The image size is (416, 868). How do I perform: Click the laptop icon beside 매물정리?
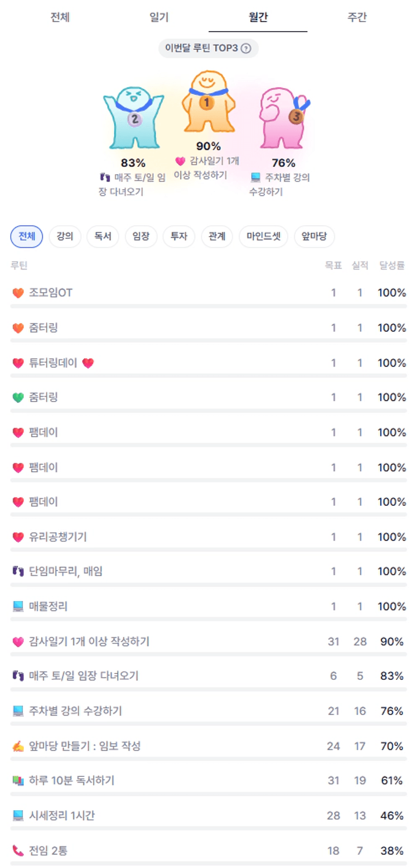(18, 606)
